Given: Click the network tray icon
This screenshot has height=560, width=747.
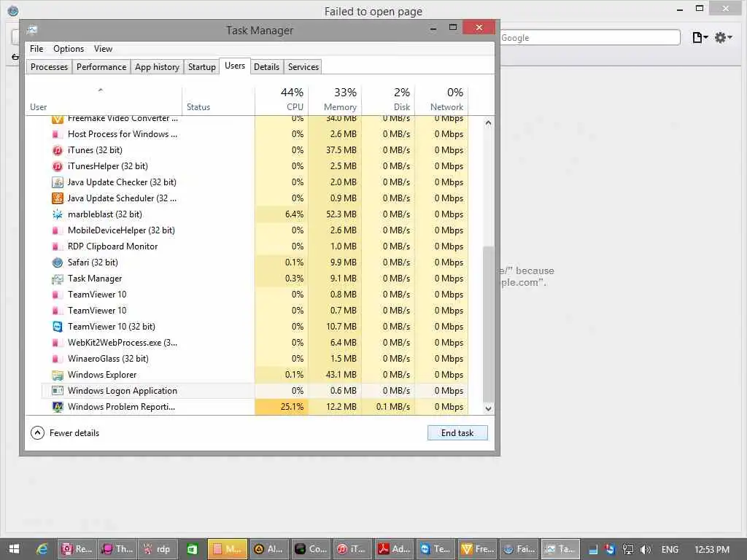Looking at the screenshot, I should point(628,550).
